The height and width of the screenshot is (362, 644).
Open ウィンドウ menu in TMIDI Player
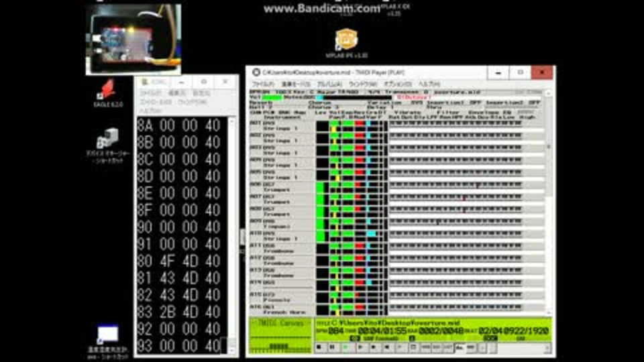point(363,84)
